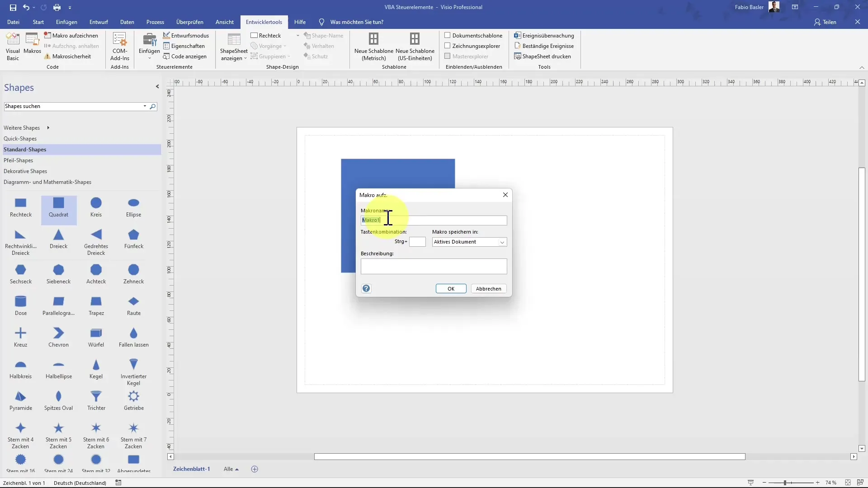Select the Fünfeck shape

pyautogui.click(x=133, y=240)
